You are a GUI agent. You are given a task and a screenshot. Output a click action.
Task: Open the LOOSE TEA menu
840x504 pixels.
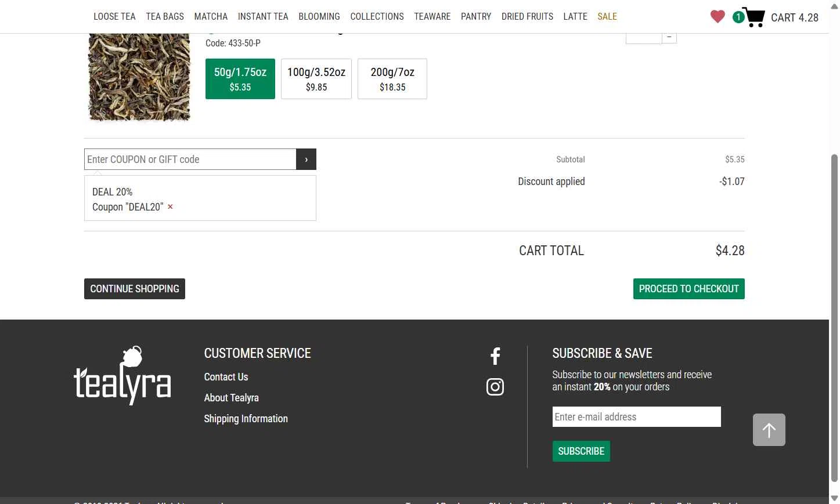pyautogui.click(x=114, y=16)
